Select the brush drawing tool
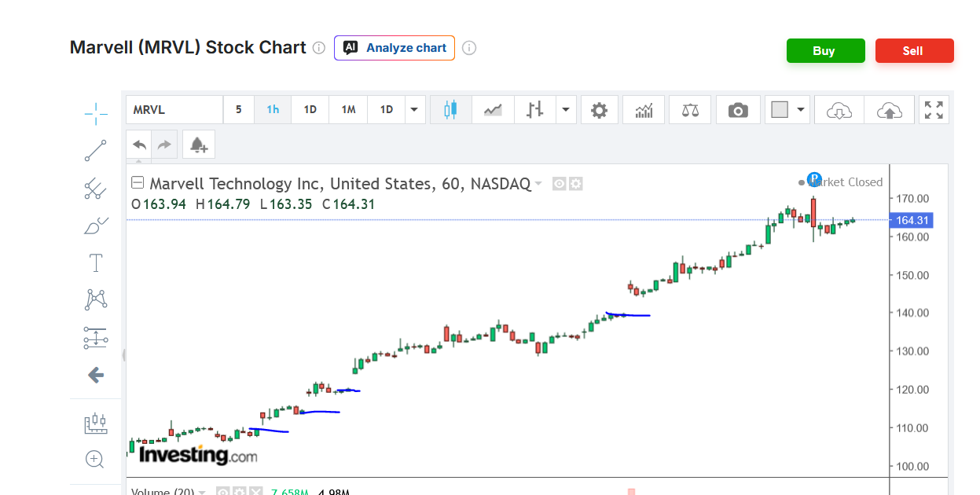The height and width of the screenshot is (495, 980). pyautogui.click(x=96, y=225)
